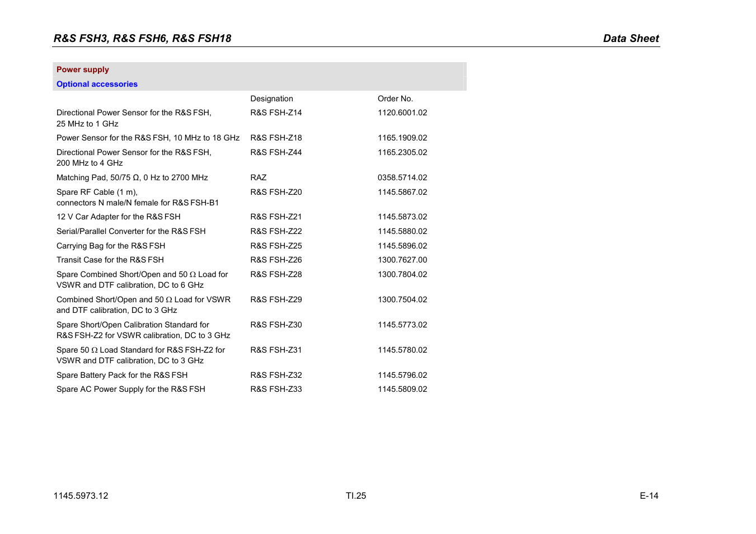Viewport: 756px width, 534px height.
Task: Select order number '1120.6001.02'
Action: (x=402, y=113)
